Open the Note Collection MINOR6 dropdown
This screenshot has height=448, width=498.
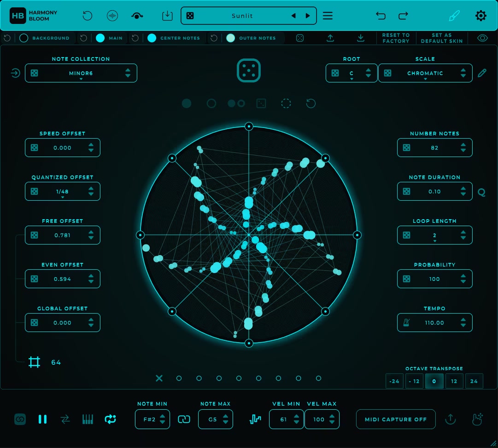pos(81,74)
